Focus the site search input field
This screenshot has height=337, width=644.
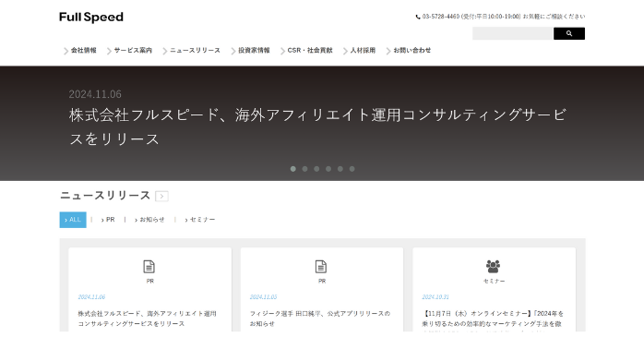point(513,33)
